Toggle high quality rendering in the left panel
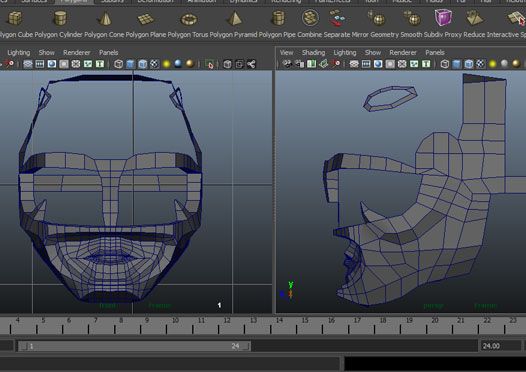The height and width of the screenshot is (372, 526). tap(190, 64)
